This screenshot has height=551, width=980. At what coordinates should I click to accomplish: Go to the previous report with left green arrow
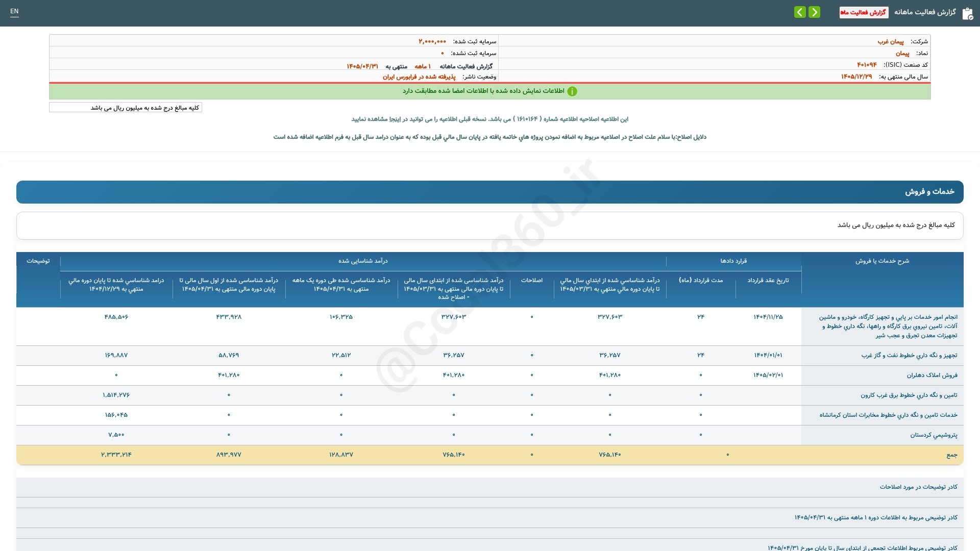coord(800,12)
